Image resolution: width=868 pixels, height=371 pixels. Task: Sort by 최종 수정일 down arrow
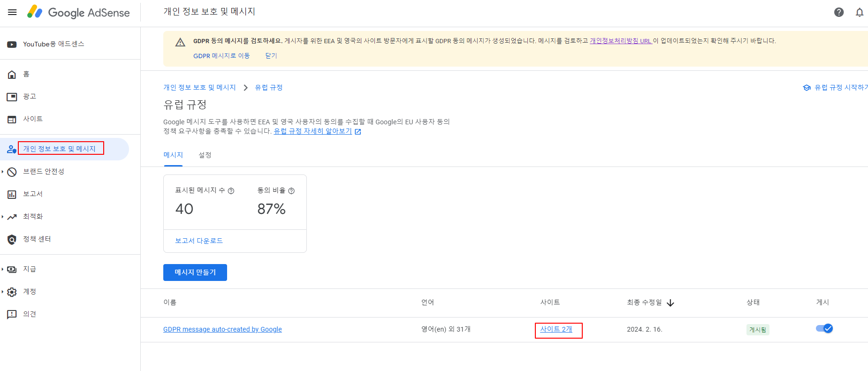670,303
